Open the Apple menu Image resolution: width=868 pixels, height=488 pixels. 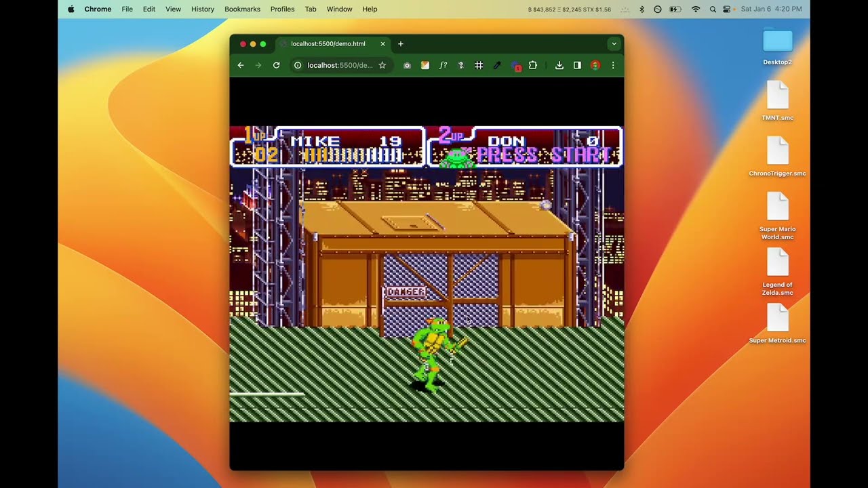pyautogui.click(x=71, y=9)
